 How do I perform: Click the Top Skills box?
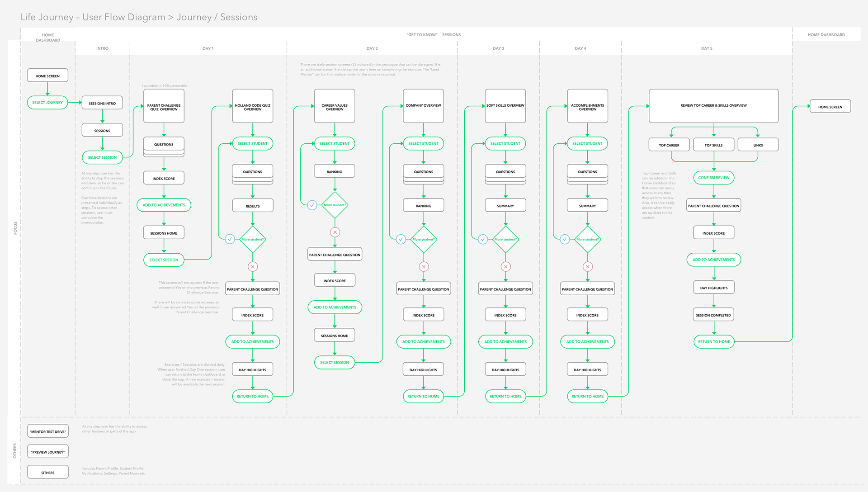click(713, 145)
